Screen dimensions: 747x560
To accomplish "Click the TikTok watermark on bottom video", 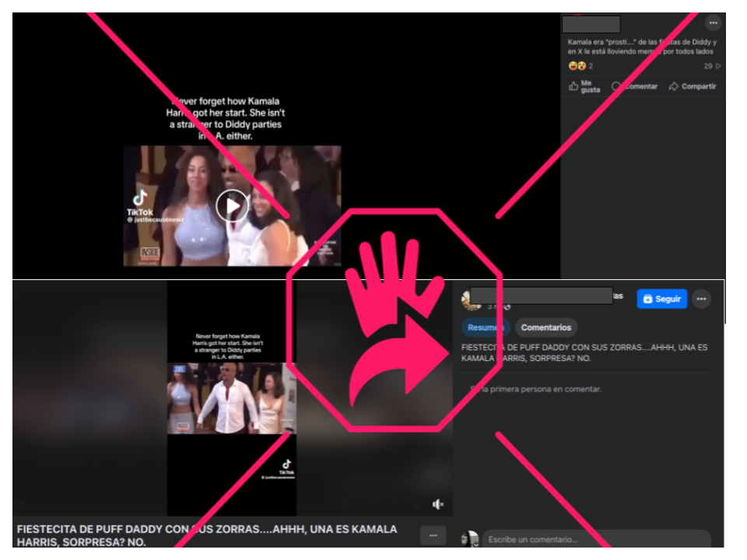I will [x=286, y=467].
